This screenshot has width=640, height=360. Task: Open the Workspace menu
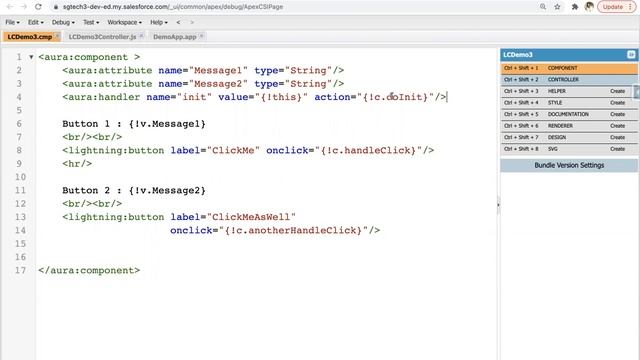pyautogui.click(x=124, y=22)
